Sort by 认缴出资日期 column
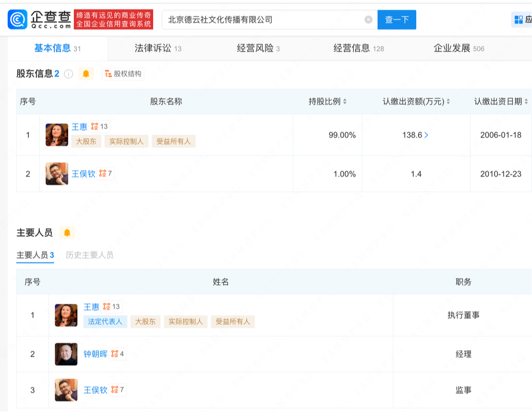532x412 pixels. point(526,102)
